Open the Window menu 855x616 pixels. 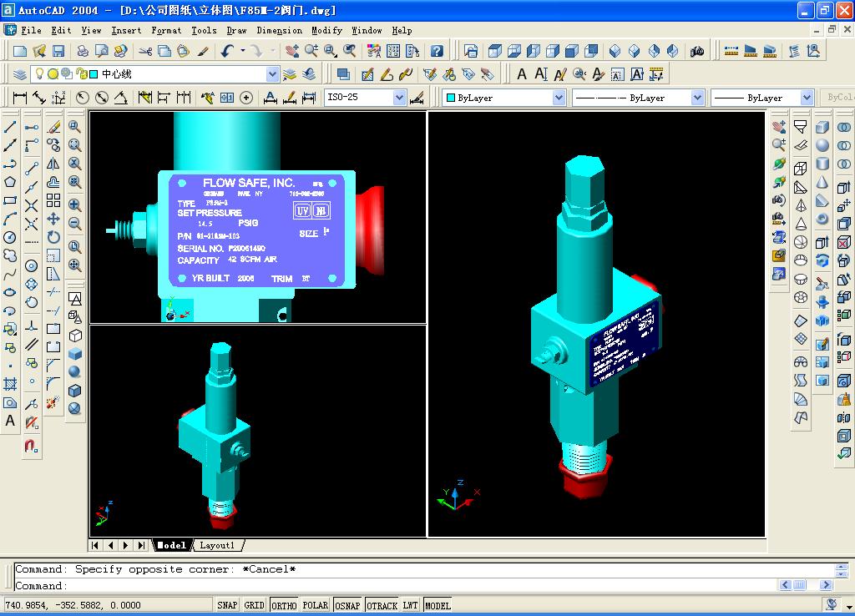[x=367, y=31]
